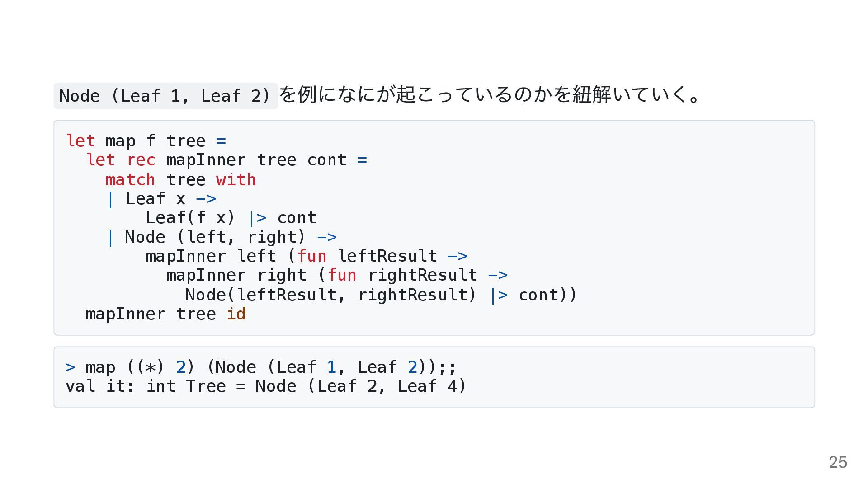Click the first 'fun' keyword in mapInner left
This screenshot has height=488, width=868.
click(312, 256)
